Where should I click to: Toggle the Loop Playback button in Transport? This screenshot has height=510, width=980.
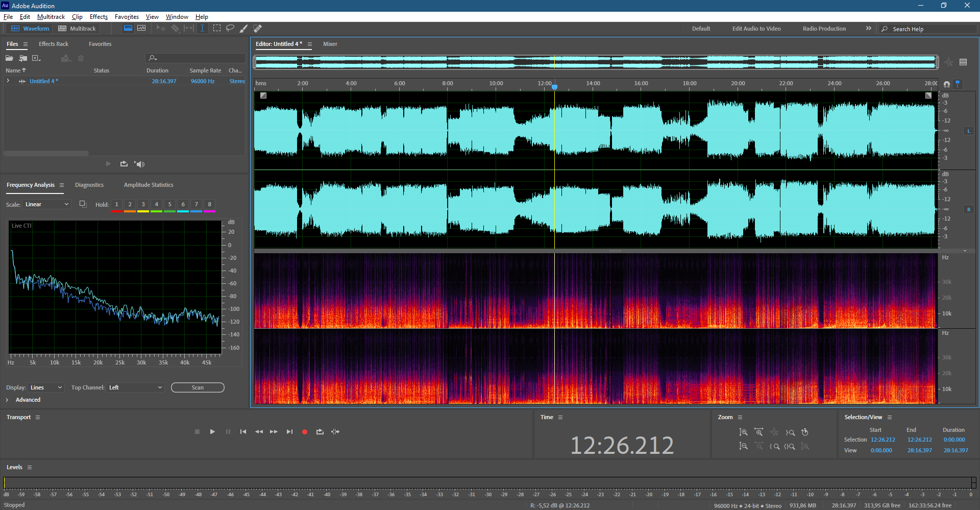tap(320, 432)
